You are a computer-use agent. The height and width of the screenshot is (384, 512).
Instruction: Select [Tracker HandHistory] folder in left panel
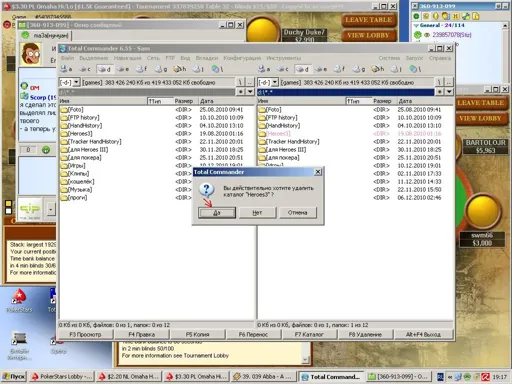[91, 142]
